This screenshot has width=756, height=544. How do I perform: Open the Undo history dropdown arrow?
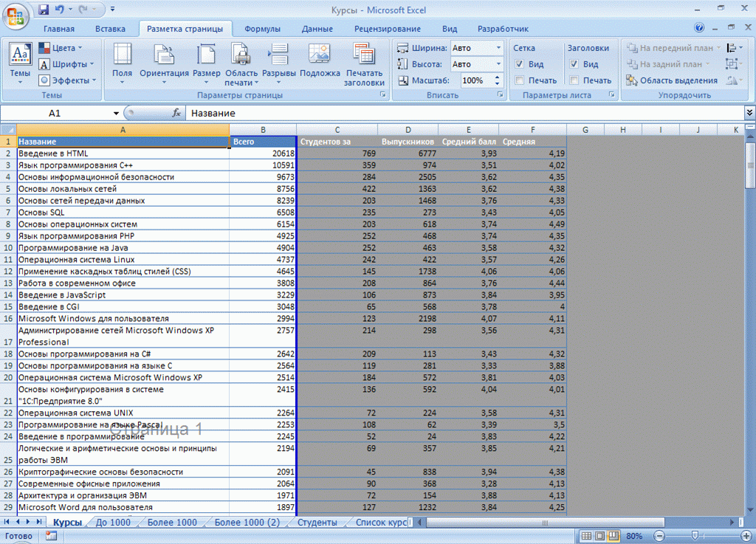click(70, 9)
